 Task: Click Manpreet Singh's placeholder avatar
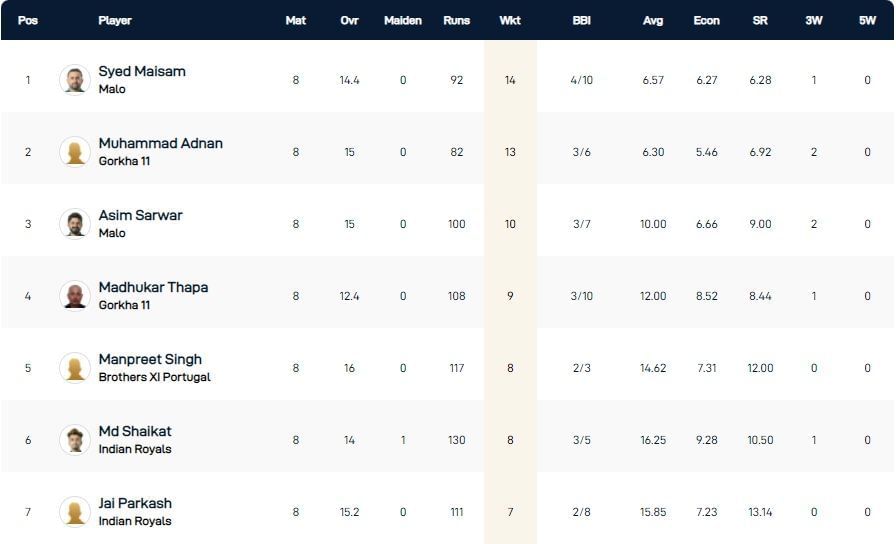pos(75,368)
